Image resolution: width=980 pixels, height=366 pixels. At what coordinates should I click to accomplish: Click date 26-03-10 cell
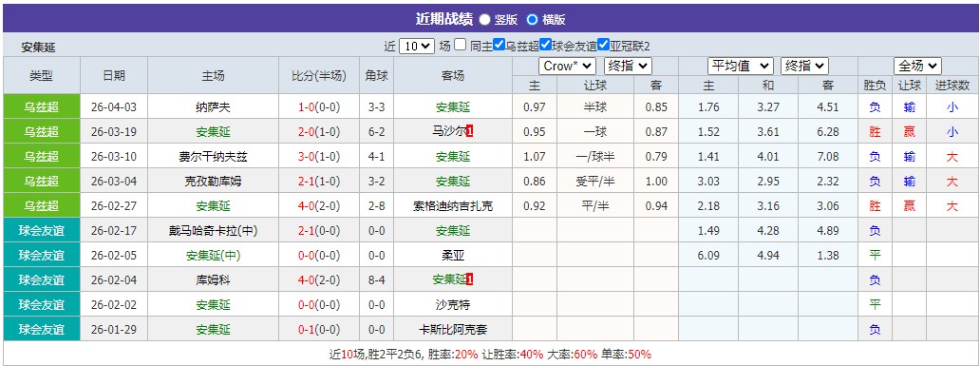114,157
